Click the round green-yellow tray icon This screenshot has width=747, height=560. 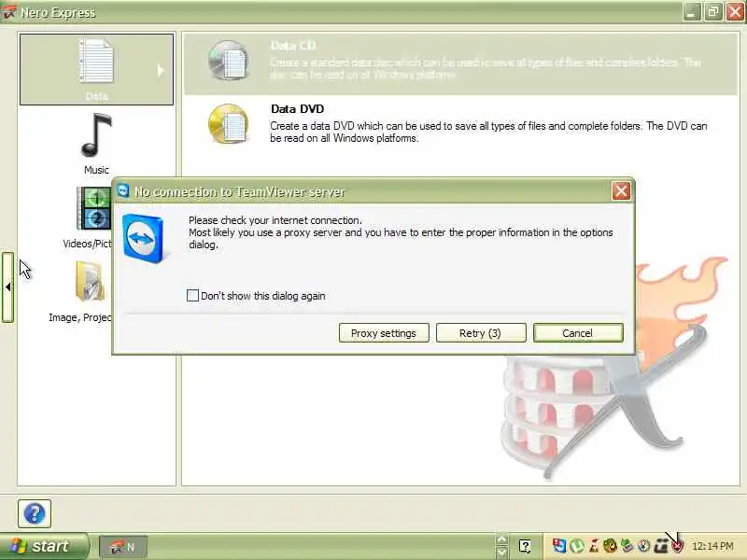click(610, 546)
